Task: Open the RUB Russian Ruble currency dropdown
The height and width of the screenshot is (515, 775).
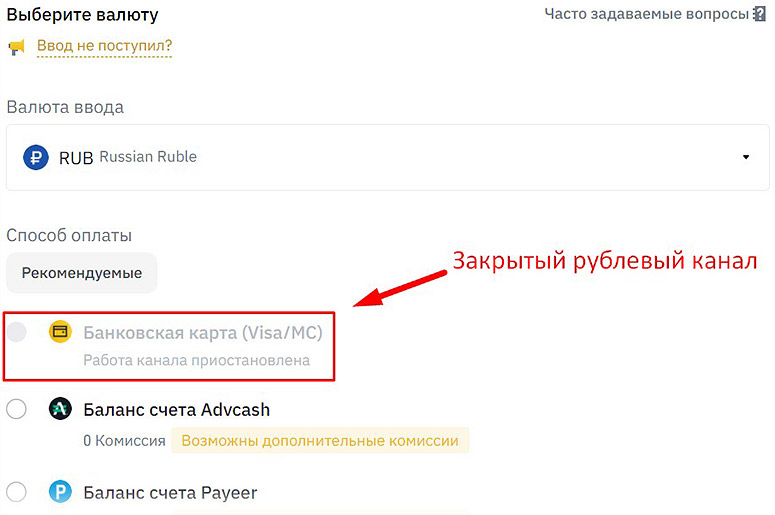Action: 388,157
